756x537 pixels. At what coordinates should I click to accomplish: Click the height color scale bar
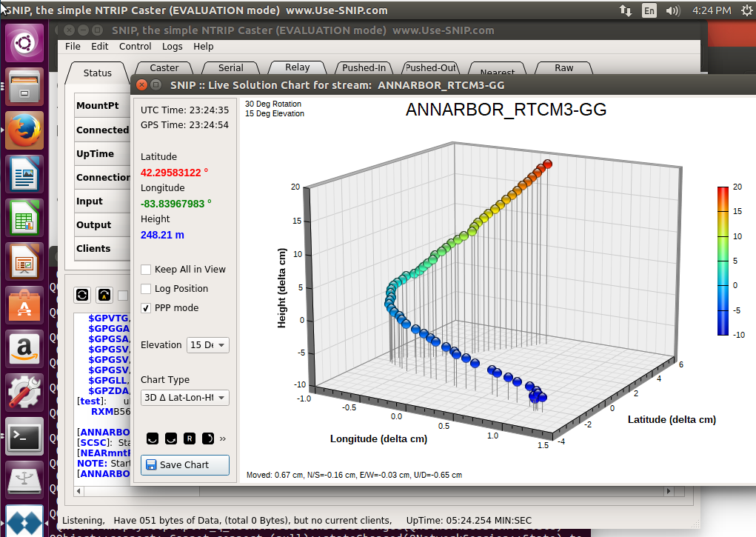pos(723,261)
